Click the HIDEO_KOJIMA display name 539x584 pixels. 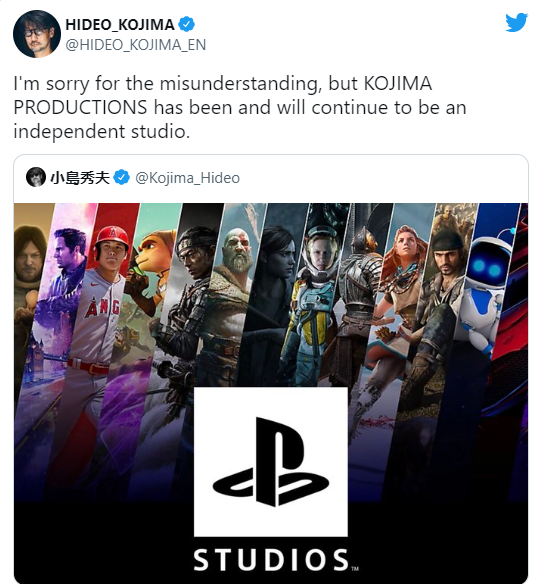coord(120,25)
